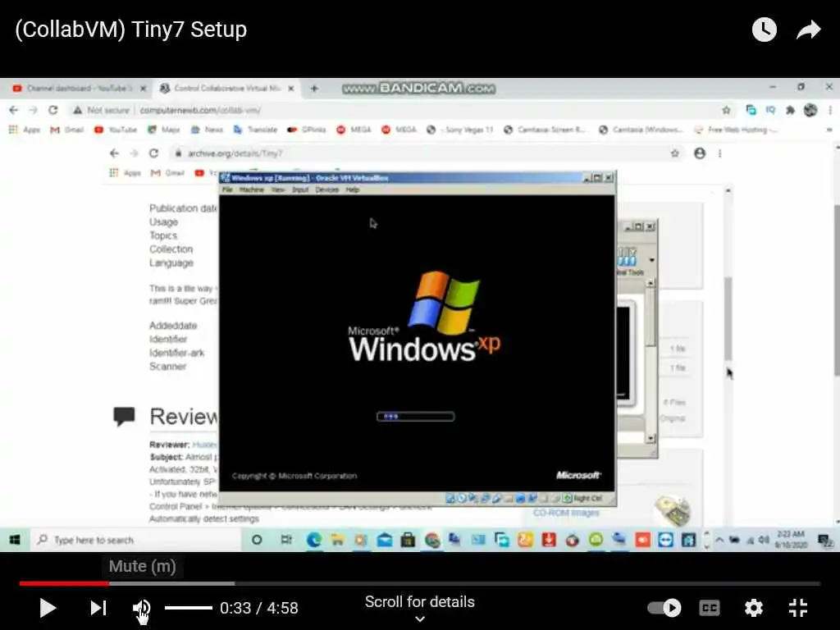Switch to Channel dashboard YouTube tab
This screenshot has width=840, height=630.
click(78, 89)
